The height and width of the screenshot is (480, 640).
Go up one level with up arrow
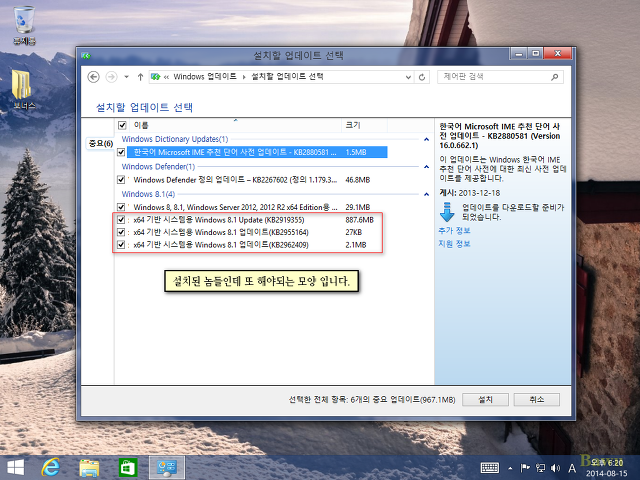point(140,77)
